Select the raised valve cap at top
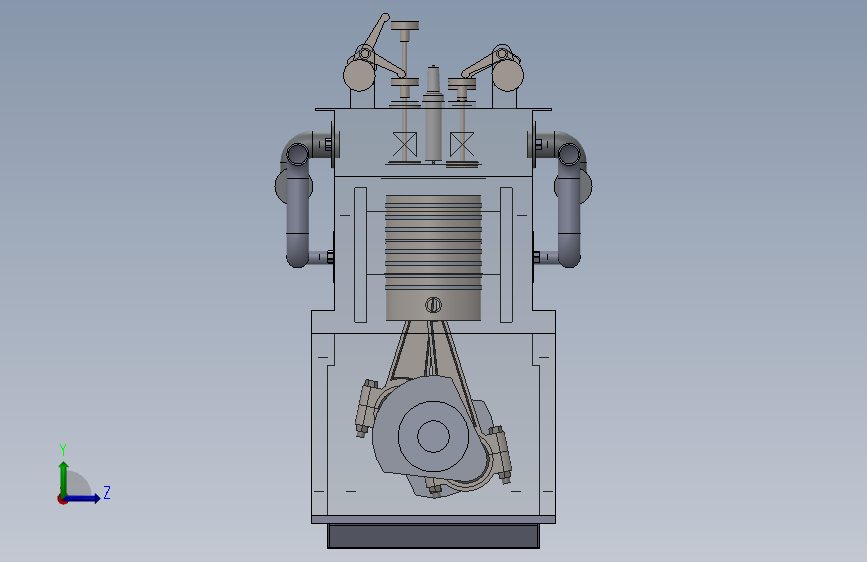867x562 pixels. (x=405, y=25)
